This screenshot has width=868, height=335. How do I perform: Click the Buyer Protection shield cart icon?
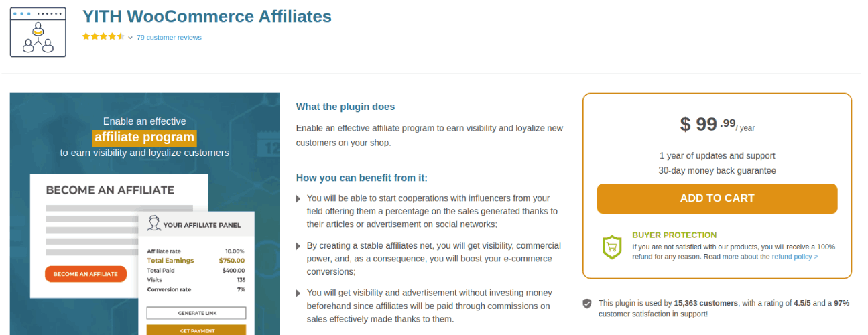coord(611,247)
